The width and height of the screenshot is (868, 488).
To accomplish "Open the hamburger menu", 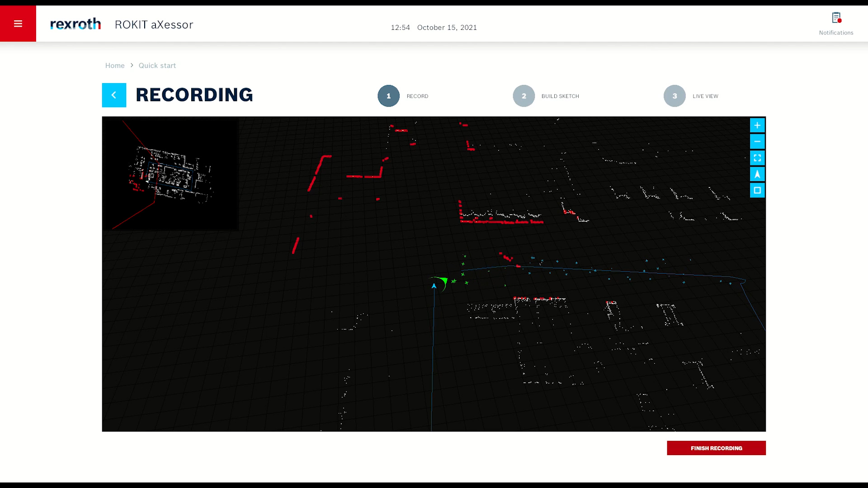I will [x=18, y=23].
